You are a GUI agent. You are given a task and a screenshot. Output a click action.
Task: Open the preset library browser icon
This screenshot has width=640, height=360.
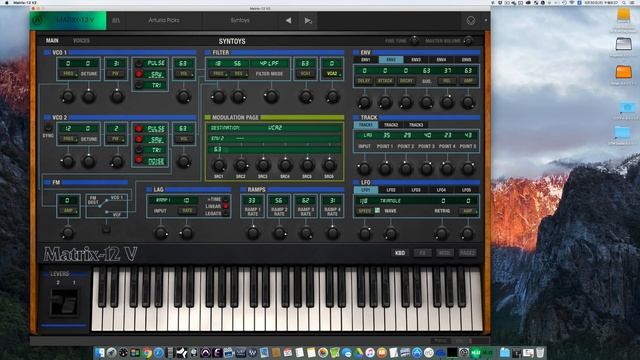[116, 20]
